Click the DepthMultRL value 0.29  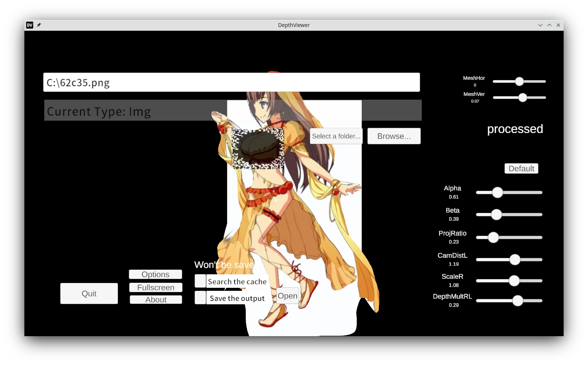[454, 305]
